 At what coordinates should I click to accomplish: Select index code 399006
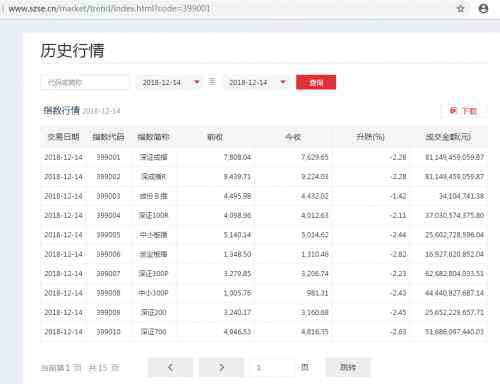(108, 254)
